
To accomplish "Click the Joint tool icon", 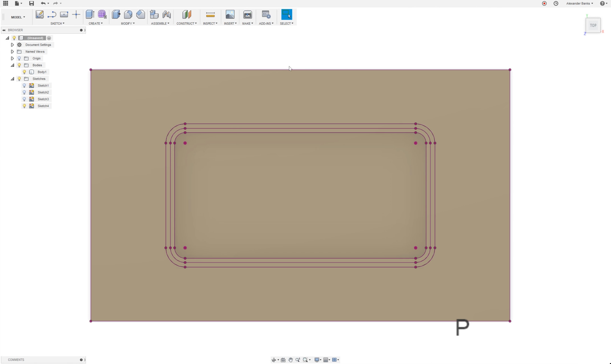I will tap(166, 15).
